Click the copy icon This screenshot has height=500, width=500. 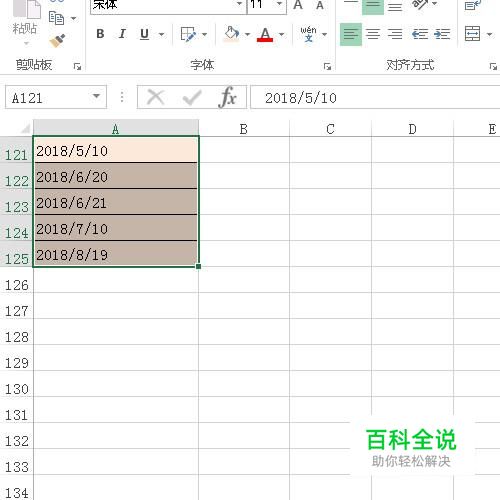coord(56,18)
